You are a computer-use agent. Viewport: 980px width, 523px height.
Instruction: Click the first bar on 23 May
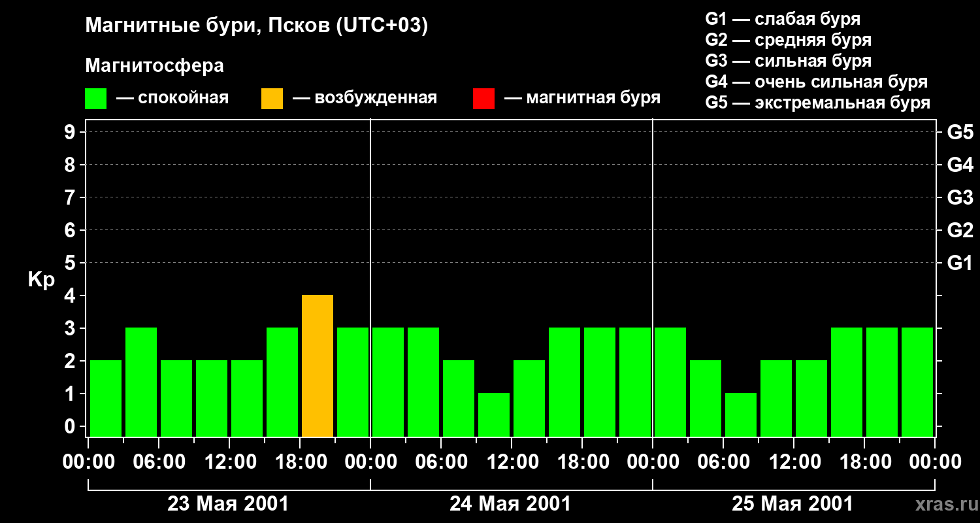[106, 398]
